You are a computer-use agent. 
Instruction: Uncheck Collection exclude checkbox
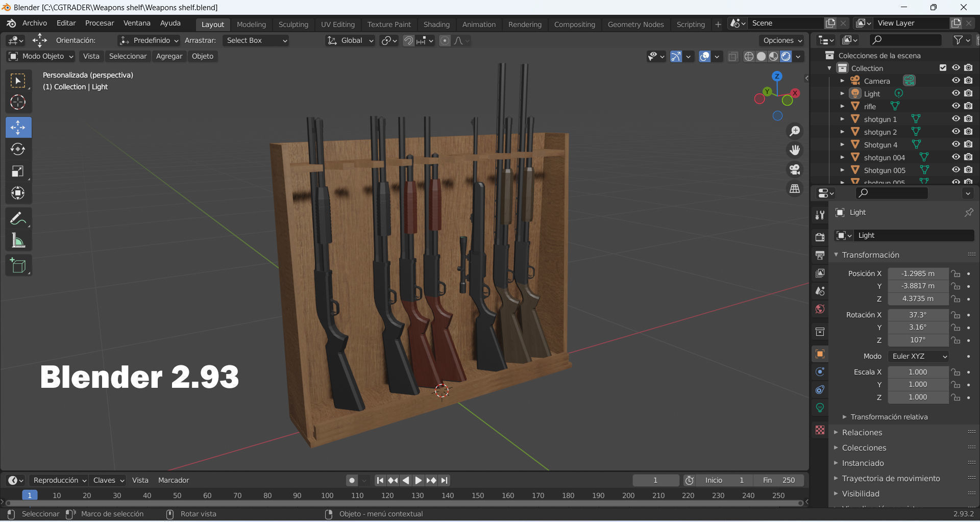pos(943,68)
